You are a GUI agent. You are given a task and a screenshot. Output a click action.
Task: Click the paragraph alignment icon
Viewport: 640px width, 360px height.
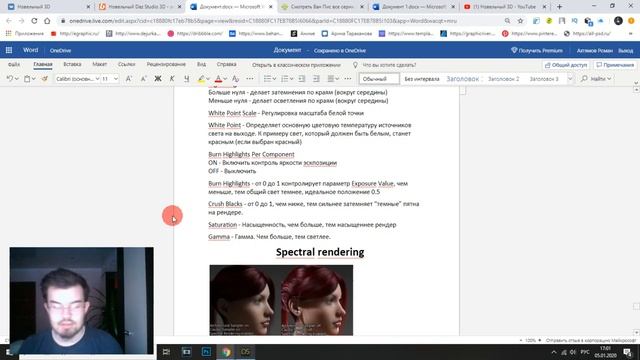(x=331, y=79)
